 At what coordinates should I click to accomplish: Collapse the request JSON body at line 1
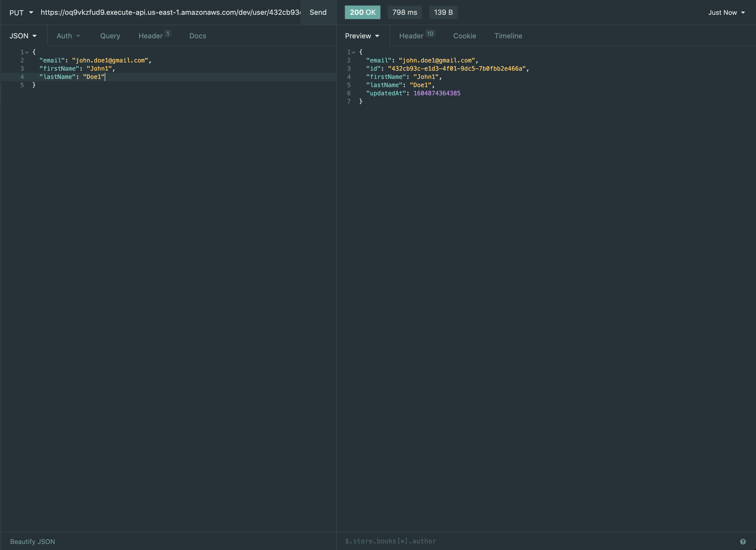pos(27,52)
